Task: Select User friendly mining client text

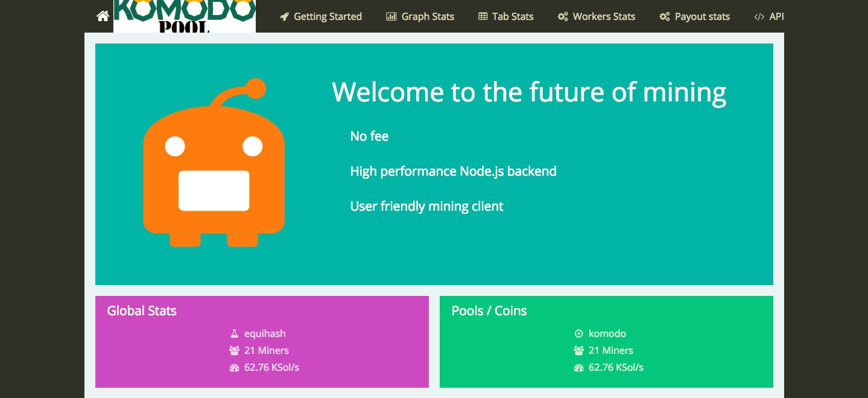Action: (426, 207)
